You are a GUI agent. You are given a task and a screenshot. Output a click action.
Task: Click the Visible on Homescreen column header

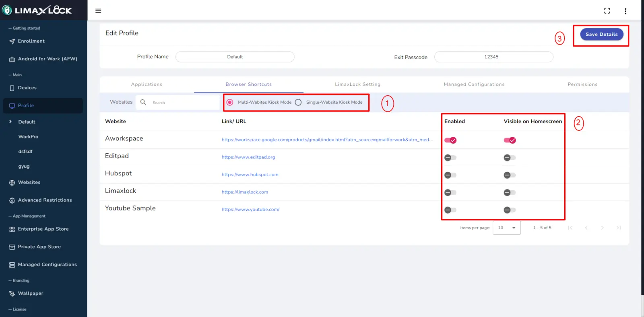533,121
